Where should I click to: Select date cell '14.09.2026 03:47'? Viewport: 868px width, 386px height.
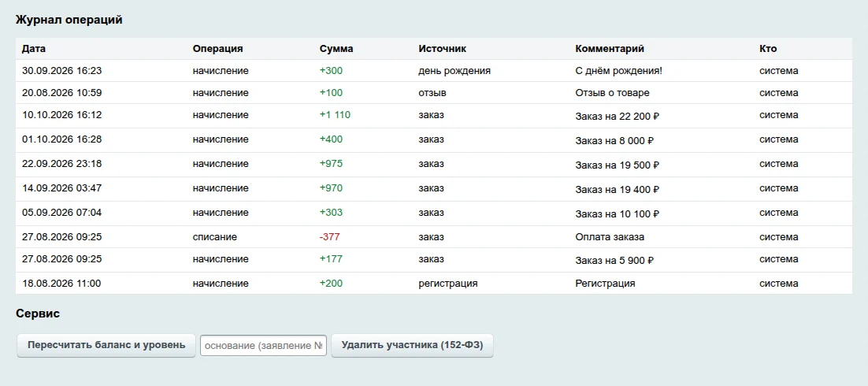(62, 188)
